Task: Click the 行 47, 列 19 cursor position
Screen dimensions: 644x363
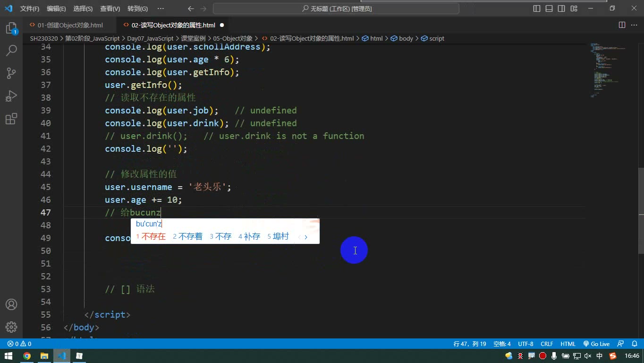Action: tap(470, 344)
